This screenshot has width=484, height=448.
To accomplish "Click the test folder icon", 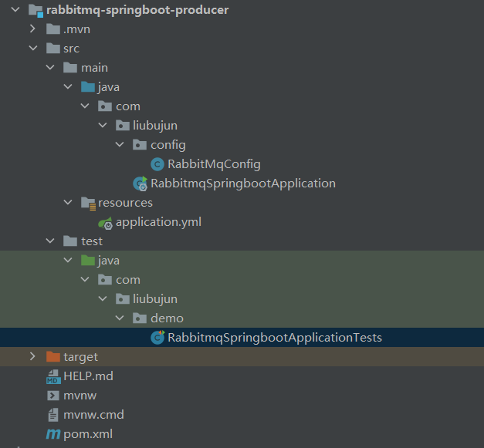I will 70,241.
